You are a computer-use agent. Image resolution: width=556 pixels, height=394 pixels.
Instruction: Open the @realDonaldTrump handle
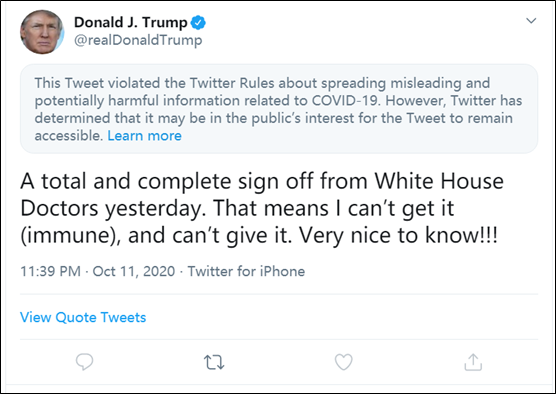click(x=138, y=40)
